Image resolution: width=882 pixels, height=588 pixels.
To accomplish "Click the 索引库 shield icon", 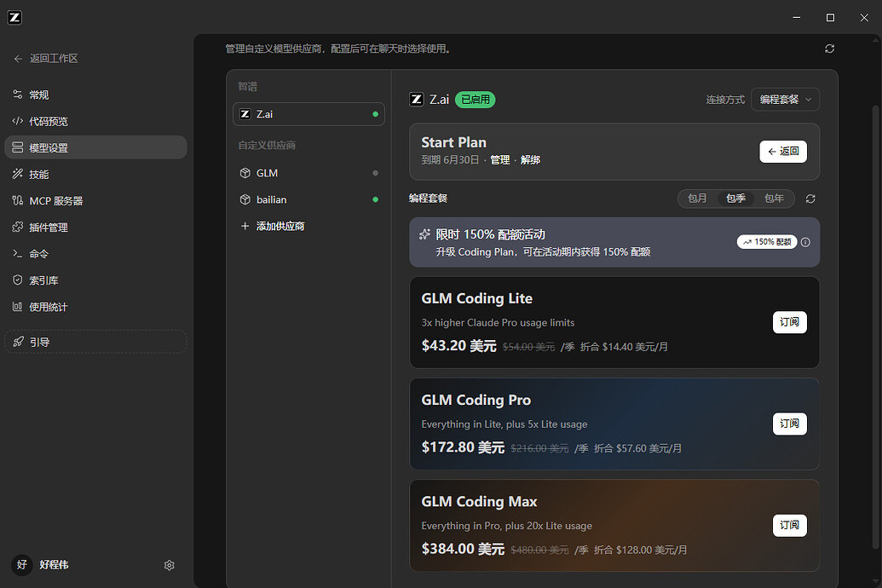I will point(17,280).
